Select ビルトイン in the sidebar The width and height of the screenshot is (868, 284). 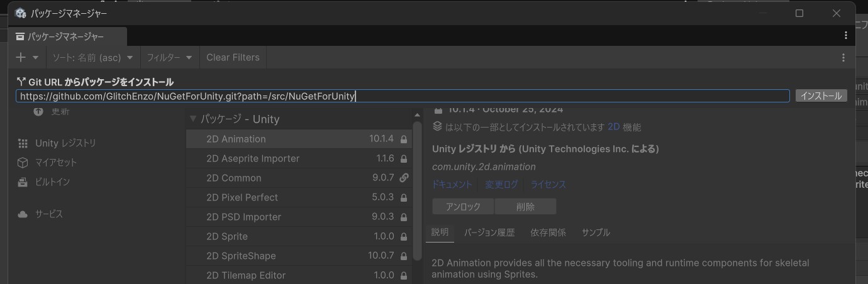52,182
